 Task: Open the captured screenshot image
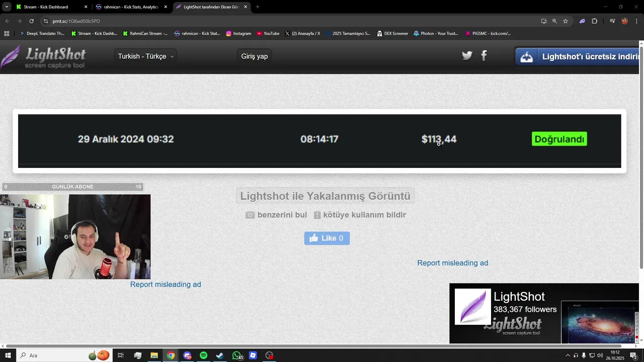(319, 141)
